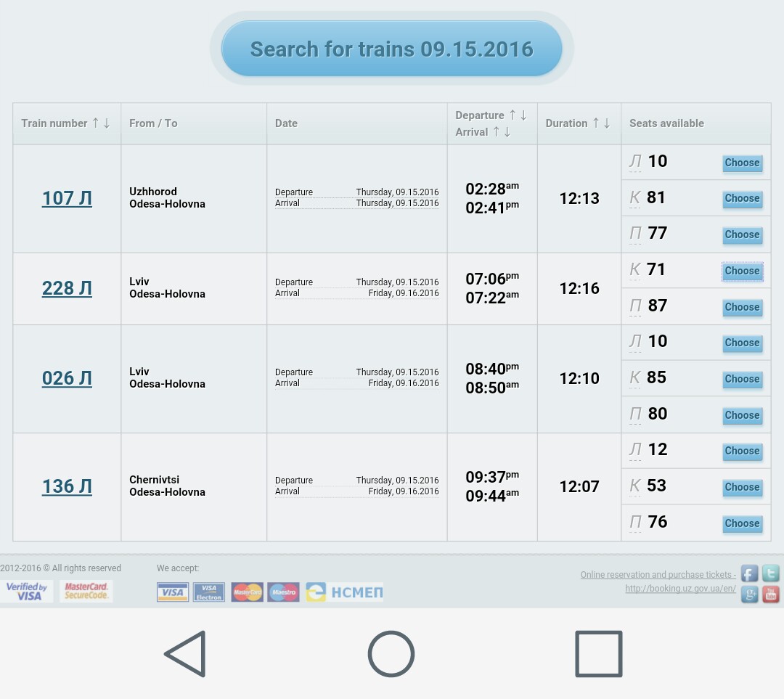Click the 12:13 duration value
The width and height of the screenshot is (784, 699).
tap(579, 198)
